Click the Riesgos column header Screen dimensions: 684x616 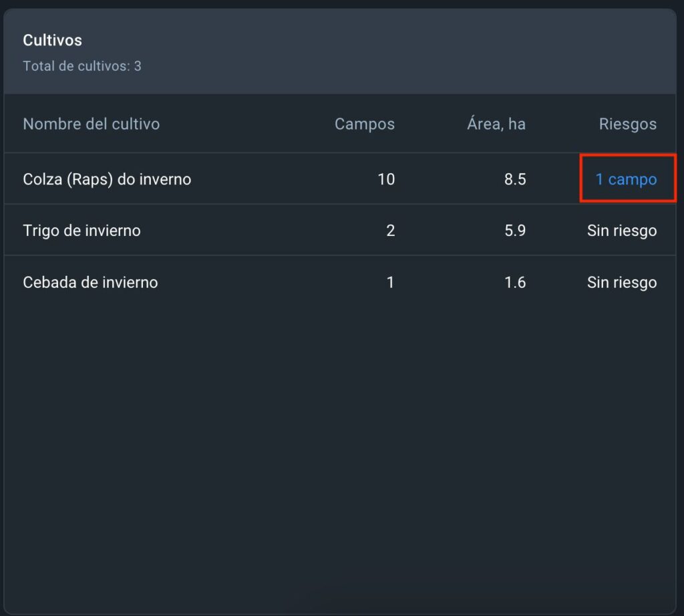coord(627,124)
